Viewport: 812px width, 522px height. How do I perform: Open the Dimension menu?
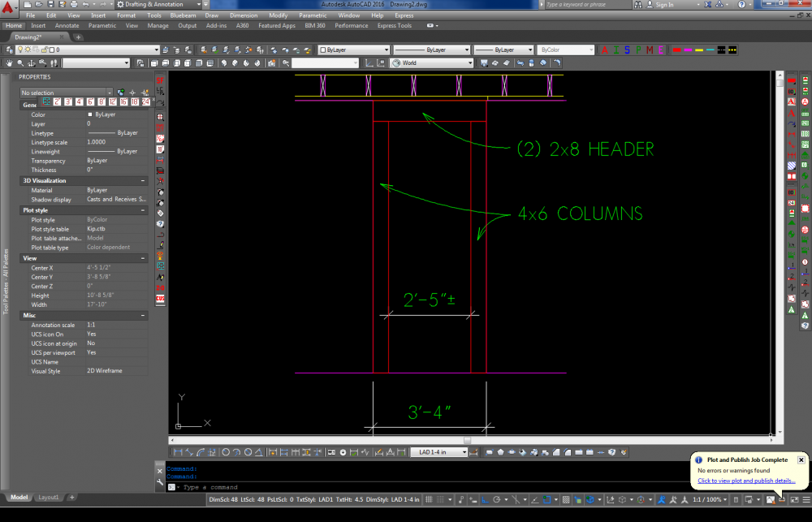pos(244,15)
